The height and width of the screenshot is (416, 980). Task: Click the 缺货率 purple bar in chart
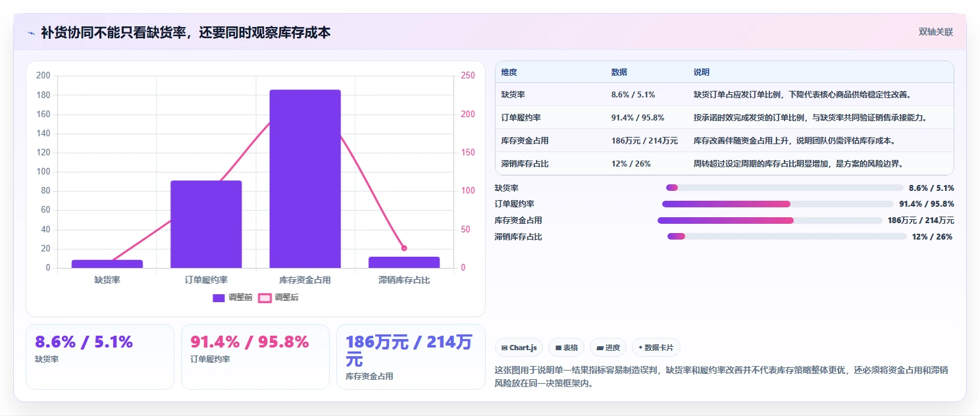coord(107,264)
